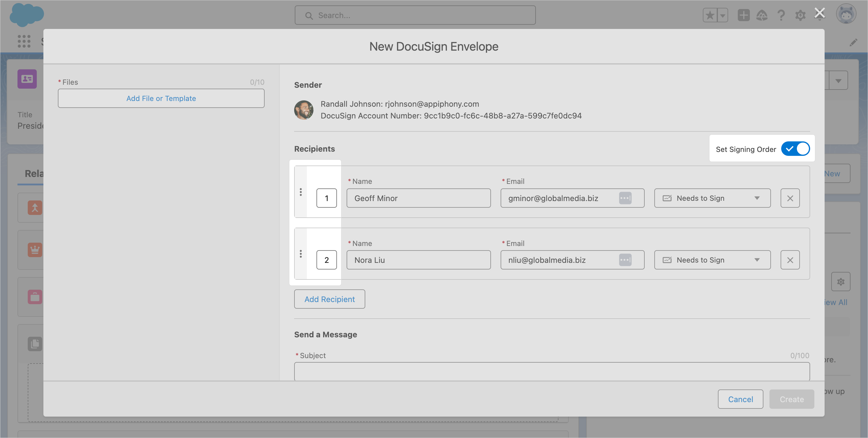Image resolution: width=868 pixels, height=438 pixels.
Task: Cancel the new envelope
Action: coord(740,399)
